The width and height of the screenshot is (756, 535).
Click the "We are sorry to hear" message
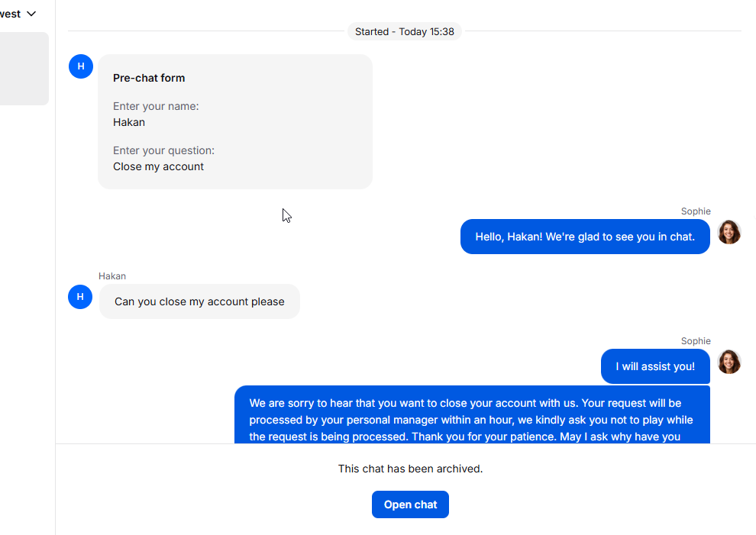[x=471, y=419]
